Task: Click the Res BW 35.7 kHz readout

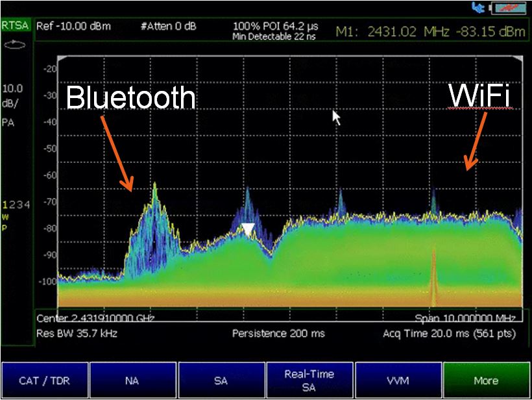Action: tap(77, 334)
